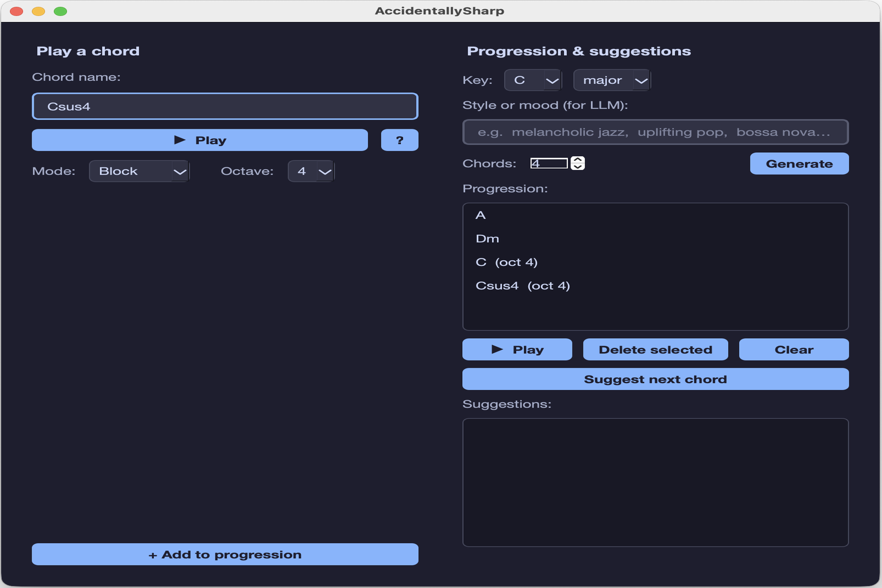
Task: Change the scale dropdown showing major
Action: tap(612, 80)
